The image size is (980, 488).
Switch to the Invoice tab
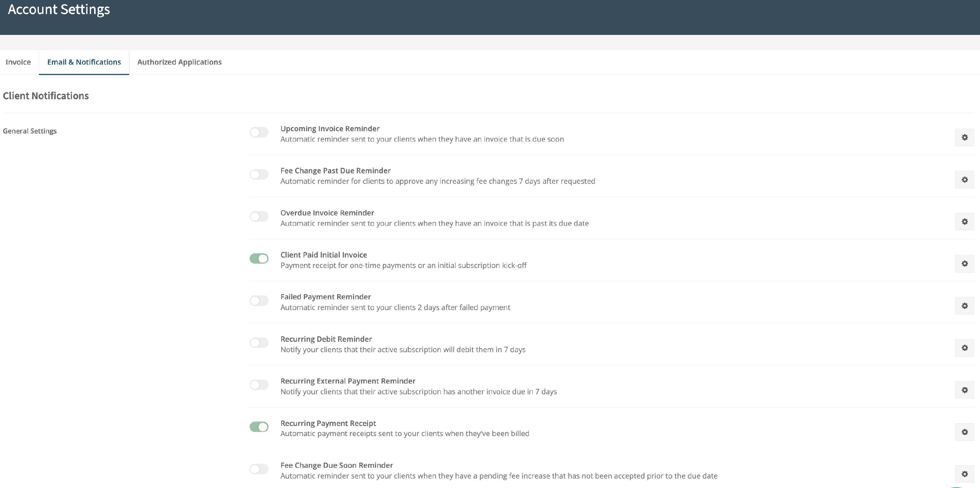(18, 62)
